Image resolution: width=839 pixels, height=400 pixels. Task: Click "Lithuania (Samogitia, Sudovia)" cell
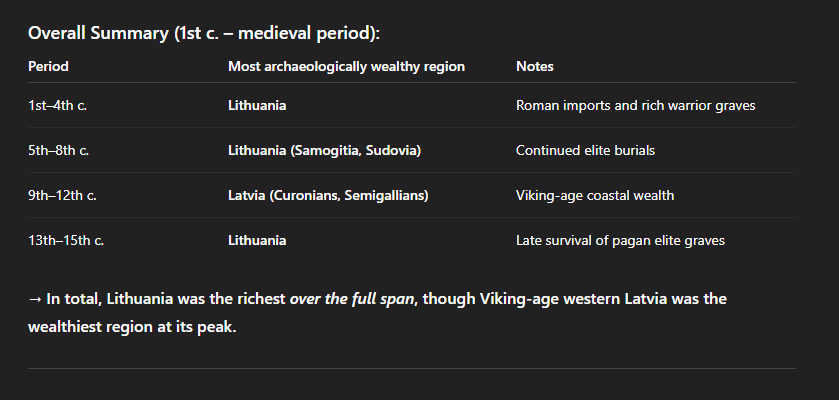pyautogui.click(x=324, y=150)
